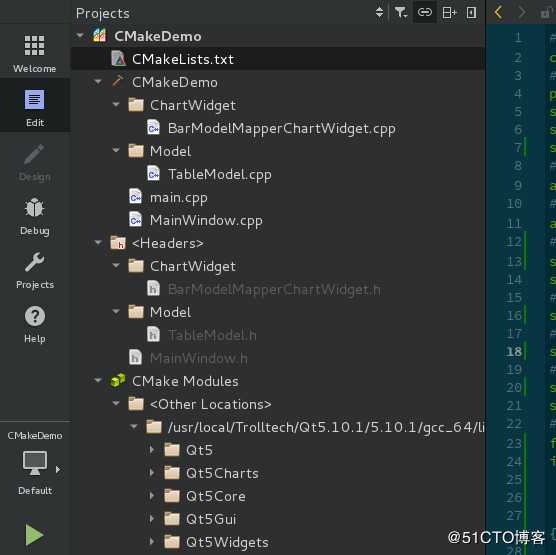Image resolution: width=556 pixels, height=555 pixels.
Task: Open BarModelMapperChartWidget.cpp
Action: [x=282, y=128]
